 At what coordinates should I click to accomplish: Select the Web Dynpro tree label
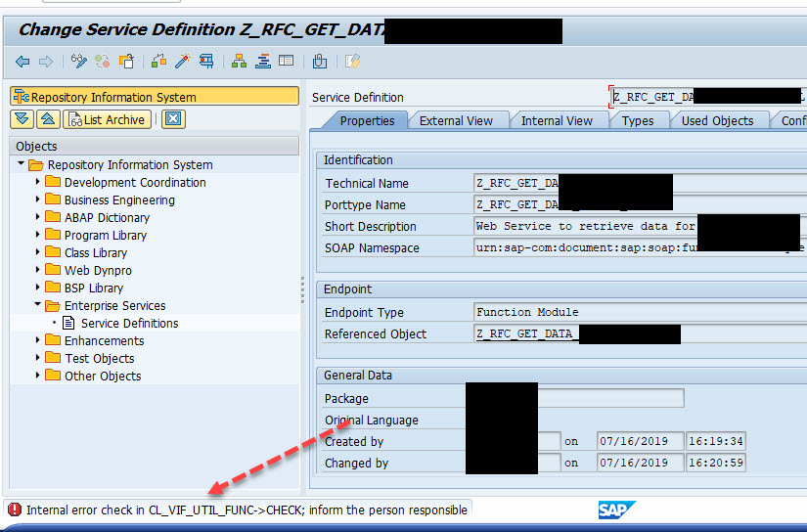[x=98, y=270]
